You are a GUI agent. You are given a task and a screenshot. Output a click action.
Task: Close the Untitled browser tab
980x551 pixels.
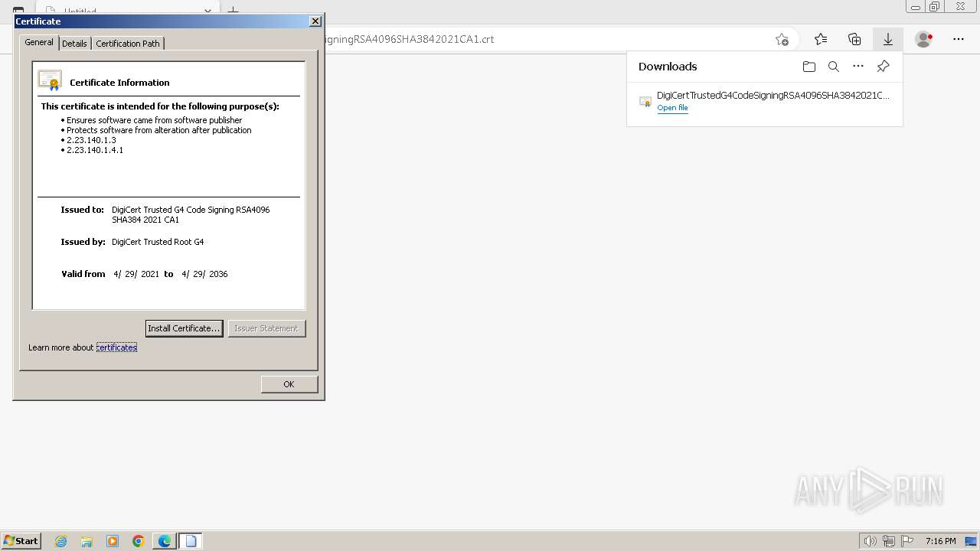coord(207,11)
